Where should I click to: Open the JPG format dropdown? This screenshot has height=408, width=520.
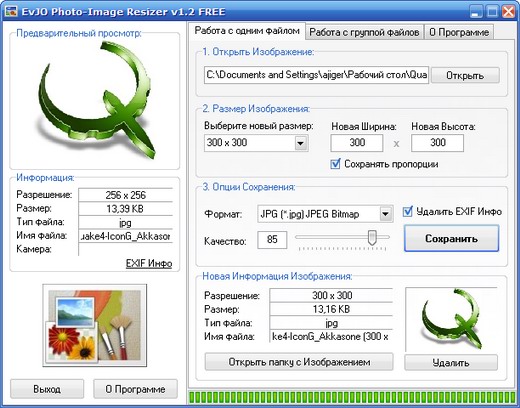click(x=386, y=214)
